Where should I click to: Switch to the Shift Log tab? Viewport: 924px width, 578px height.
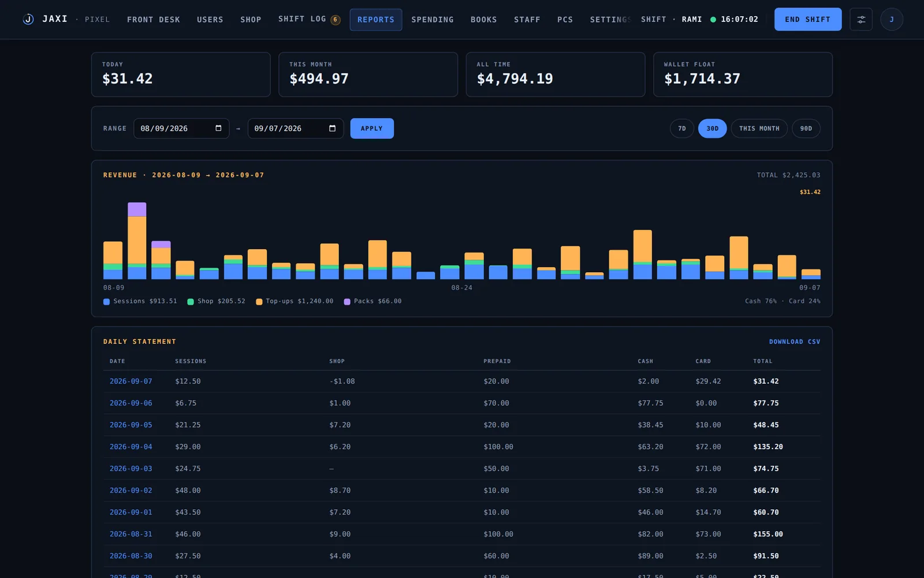click(309, 20)
